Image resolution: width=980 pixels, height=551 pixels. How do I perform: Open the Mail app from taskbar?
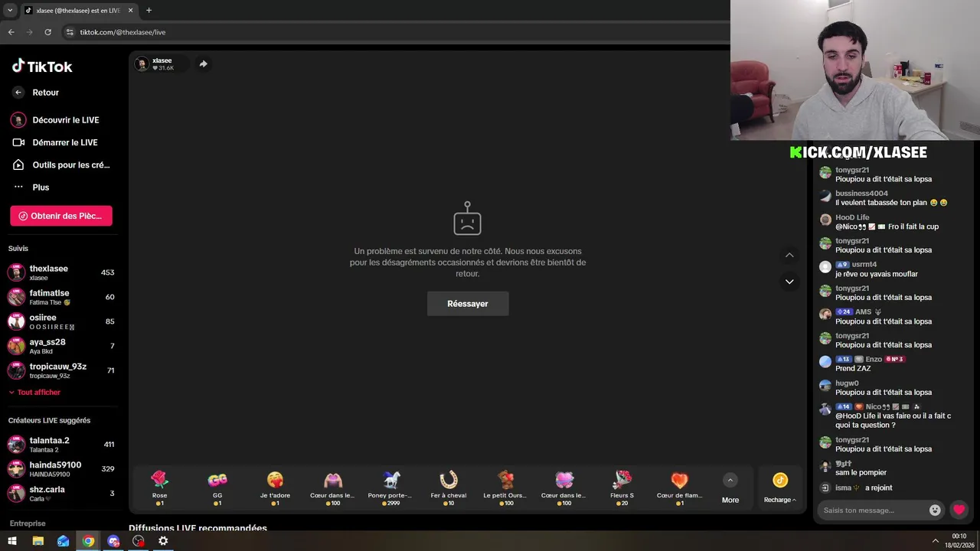(x=63, y=541)
